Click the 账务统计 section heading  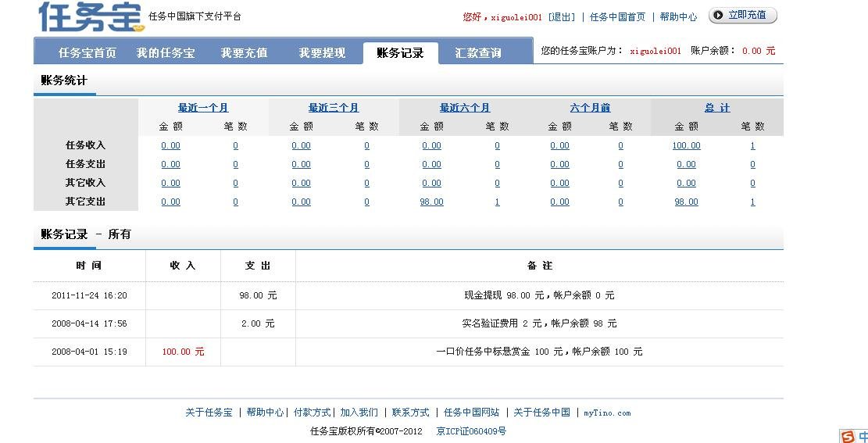coord(64,80)
